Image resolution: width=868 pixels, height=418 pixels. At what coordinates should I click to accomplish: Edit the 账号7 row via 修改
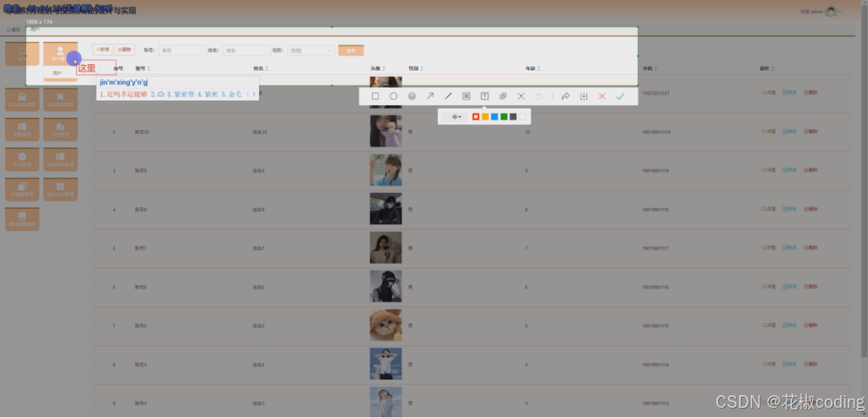pos(790,248)
